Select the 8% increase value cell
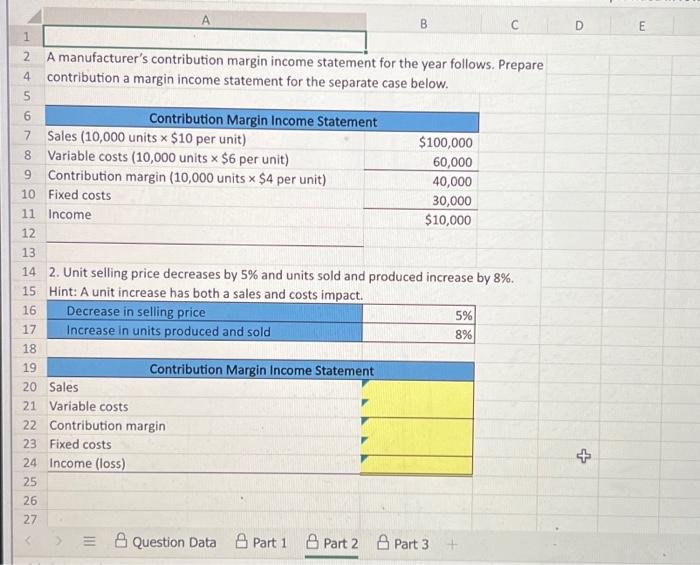Image resolution: width=700 pixels, height=565 pixels. tap(418, 334)
